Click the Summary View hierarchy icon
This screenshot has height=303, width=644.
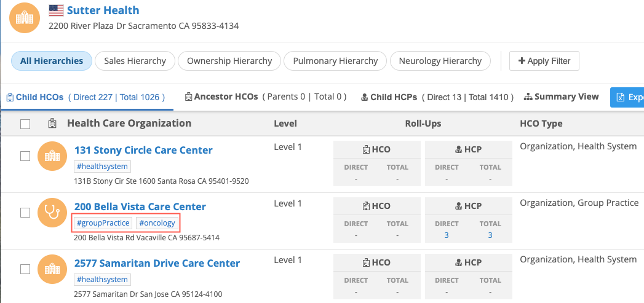528,97
